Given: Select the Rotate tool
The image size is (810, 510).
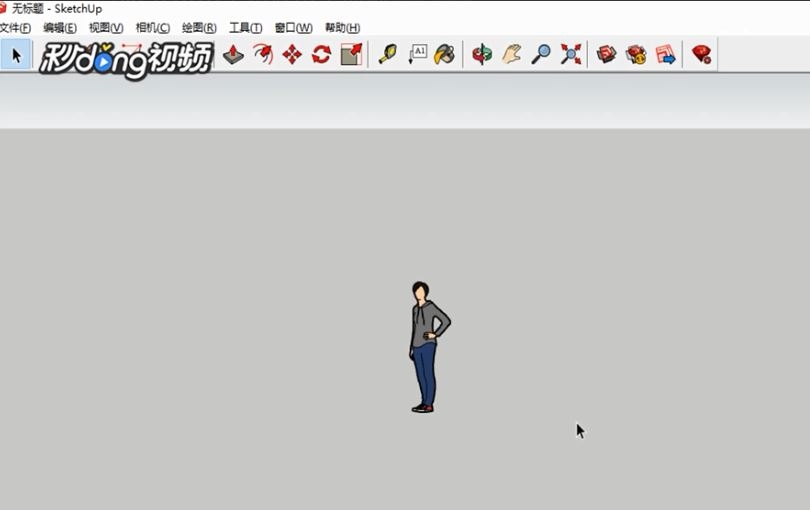Looking at the screenshot, I should [321, 54].
